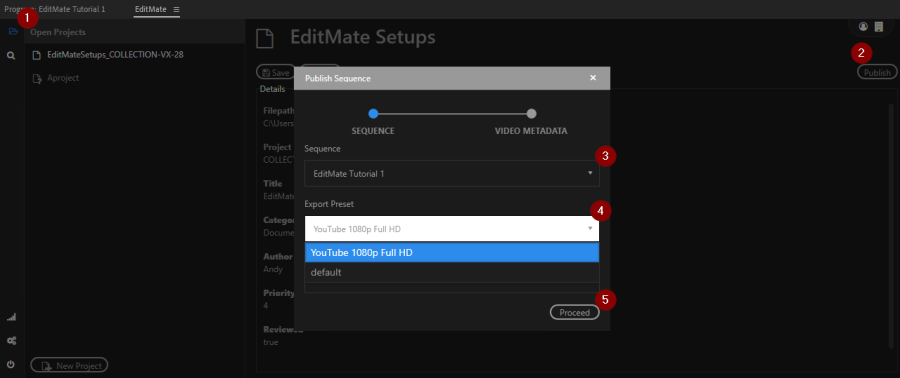Click the open projects folder icon
Viewport: 900px width, 378px height.
coord(13,32)
